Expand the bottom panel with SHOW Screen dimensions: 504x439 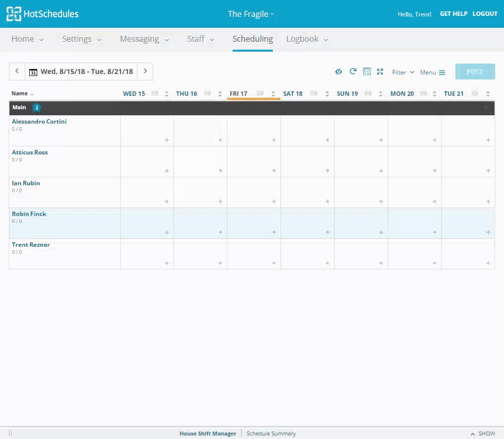(x=483, y=434)
